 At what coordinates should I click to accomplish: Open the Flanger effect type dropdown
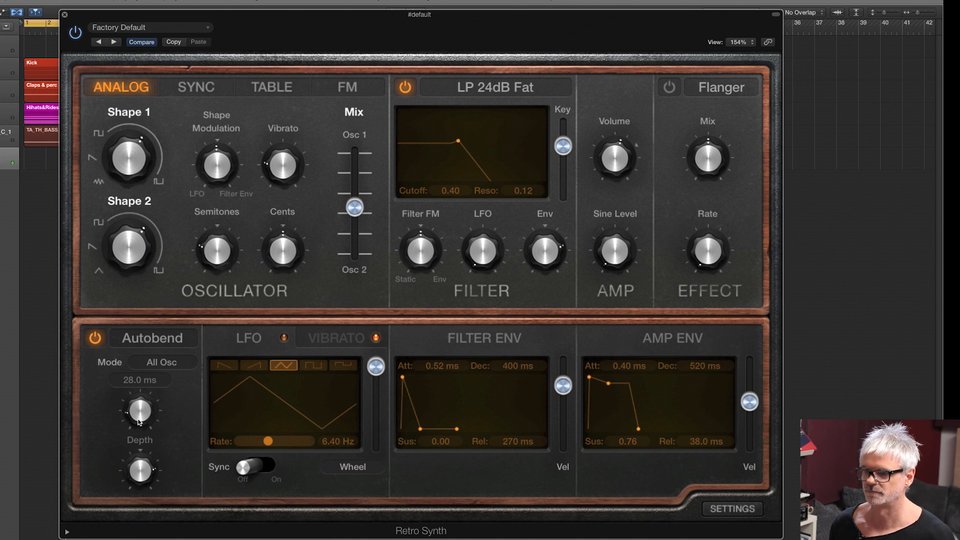pos(721,87)
